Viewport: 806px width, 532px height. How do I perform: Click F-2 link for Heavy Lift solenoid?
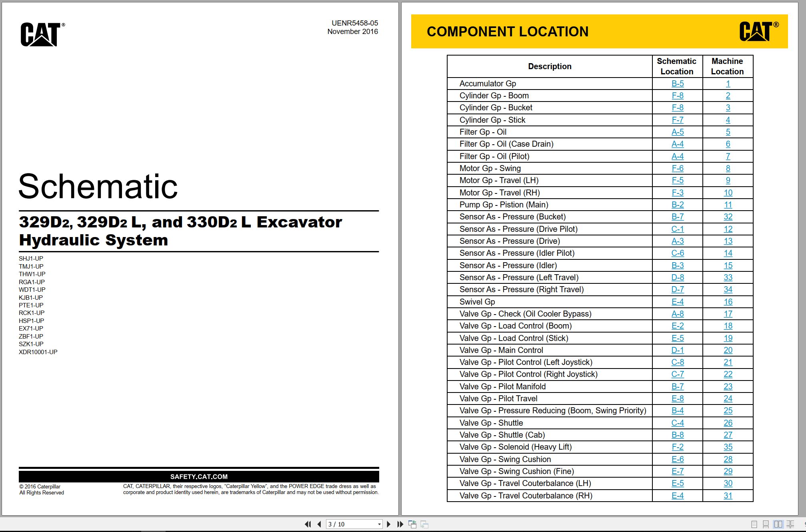coord(678,447)
